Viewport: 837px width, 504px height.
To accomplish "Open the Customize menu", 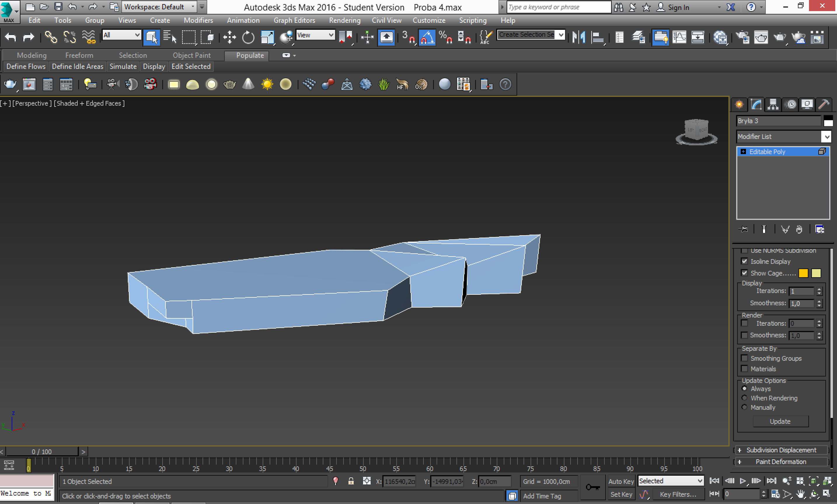I will pyautogui.click(x=429, y=20).
